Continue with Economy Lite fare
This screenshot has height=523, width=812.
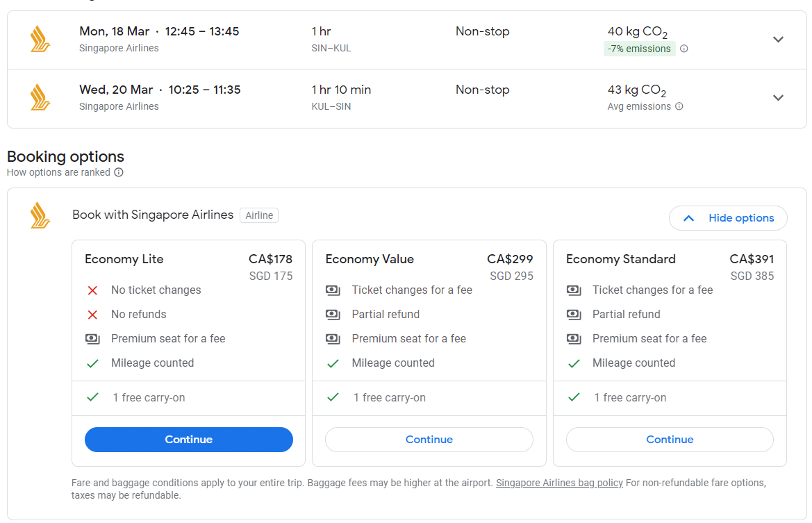188,440
